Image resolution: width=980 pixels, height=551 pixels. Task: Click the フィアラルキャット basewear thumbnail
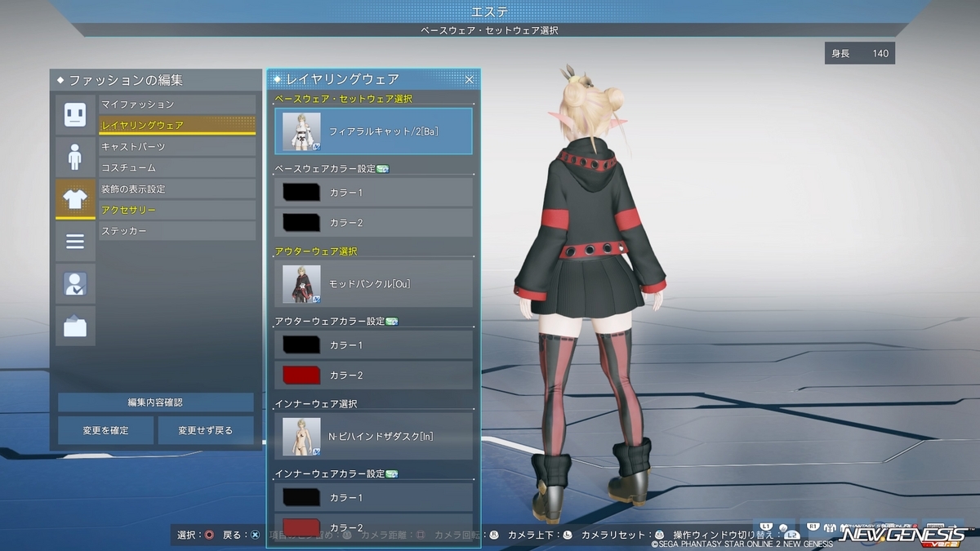(301, 131)
